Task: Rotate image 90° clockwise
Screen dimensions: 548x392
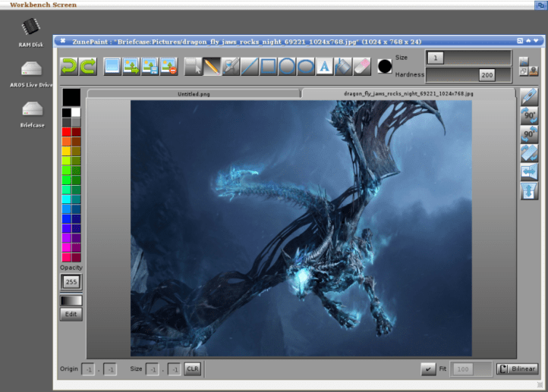Action: pyautogui.click(x=529, y=116)
